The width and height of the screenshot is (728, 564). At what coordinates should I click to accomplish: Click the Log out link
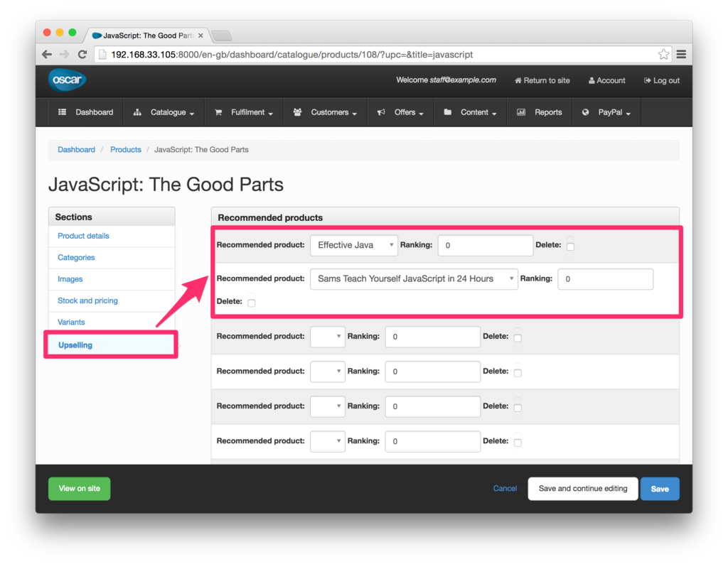tap(662, 80)
